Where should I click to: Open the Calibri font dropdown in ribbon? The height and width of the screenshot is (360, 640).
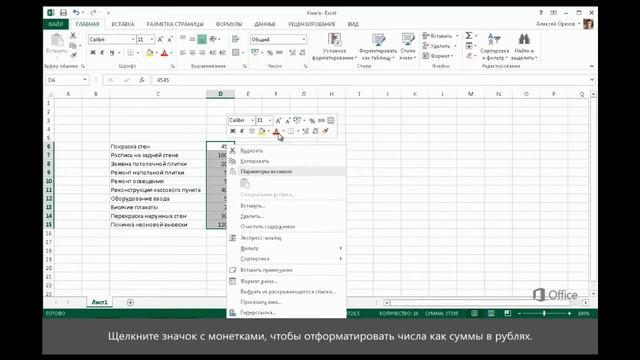133,40
